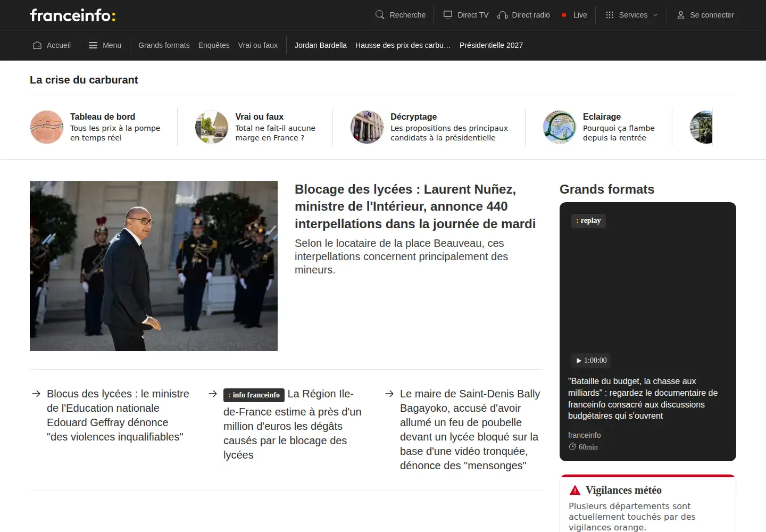
Task: Expand the Services dropdown chevron
Action: click(x=655, y=15)
